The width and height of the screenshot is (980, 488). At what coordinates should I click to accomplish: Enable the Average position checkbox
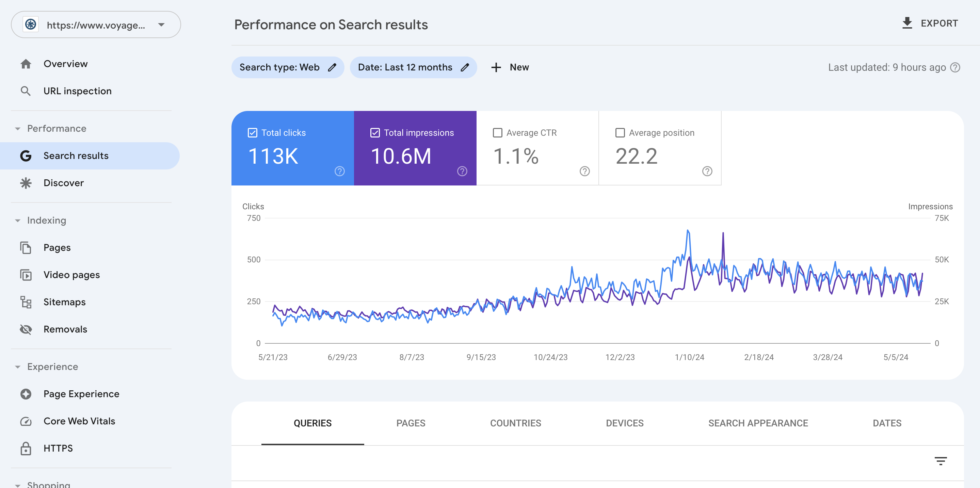(620, 133)
